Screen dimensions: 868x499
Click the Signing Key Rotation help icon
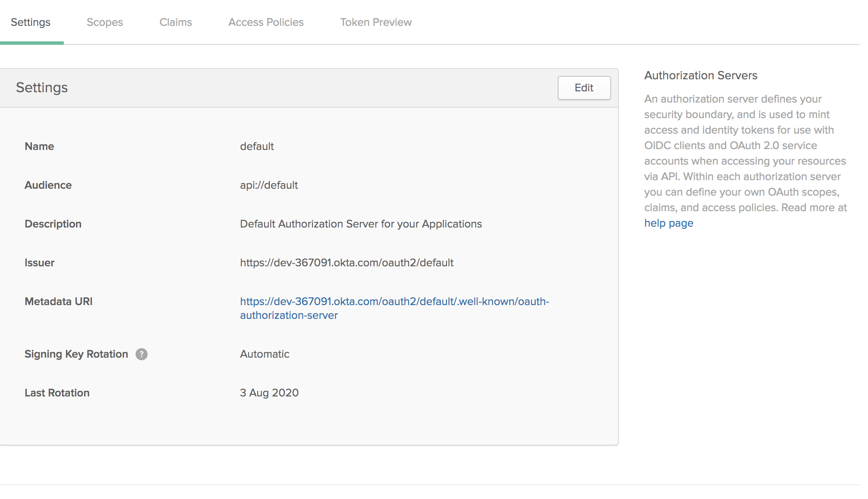pos(141,354)
